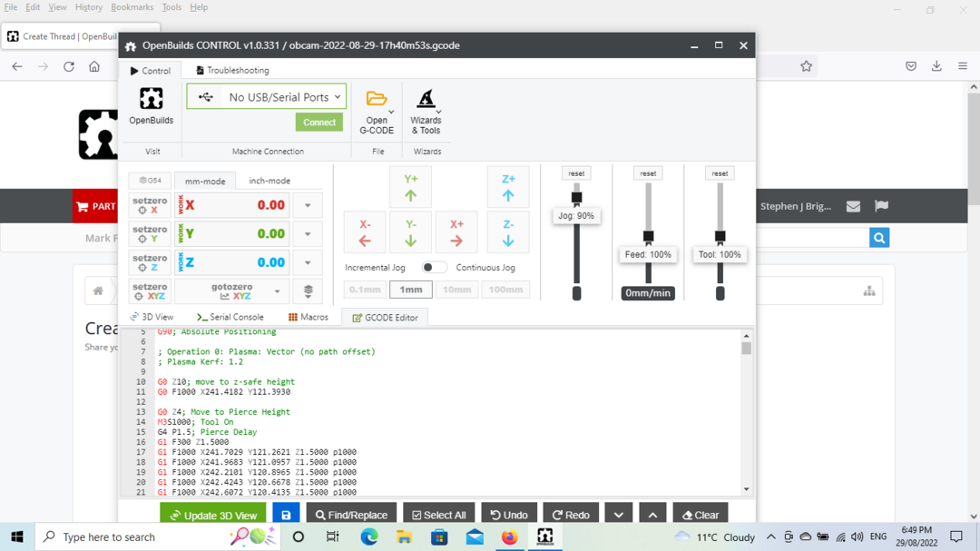Select 10mm jog step
The image size is (980, 551).
click(x=456, y=290)
